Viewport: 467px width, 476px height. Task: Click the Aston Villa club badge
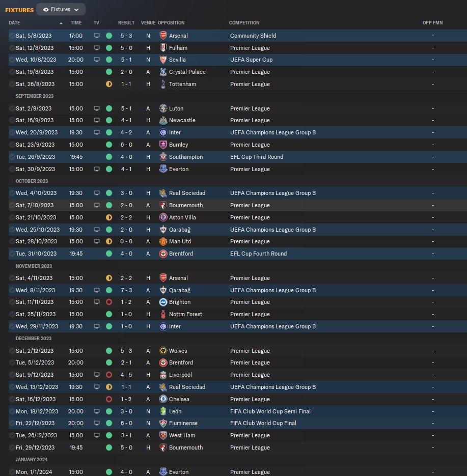click(x=163, y=217)
